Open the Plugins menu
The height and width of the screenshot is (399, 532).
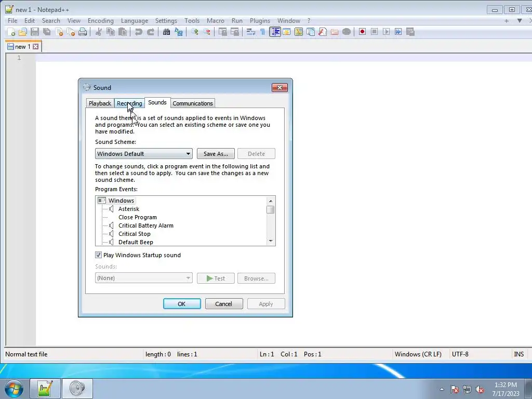260,21
